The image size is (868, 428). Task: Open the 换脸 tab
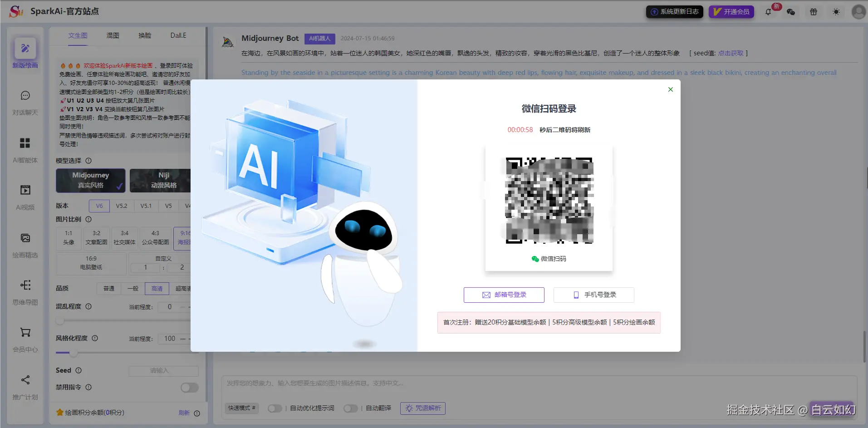[x=144, y=35]
